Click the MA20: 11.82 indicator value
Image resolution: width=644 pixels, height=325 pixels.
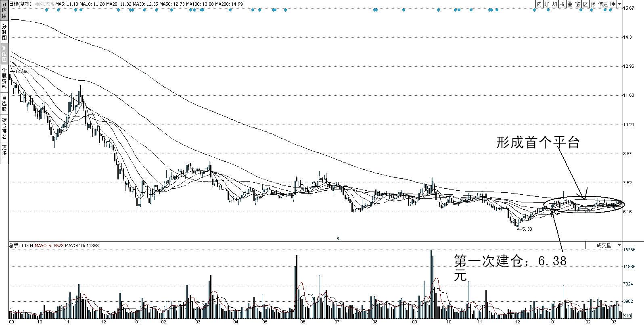click(118, 4)
